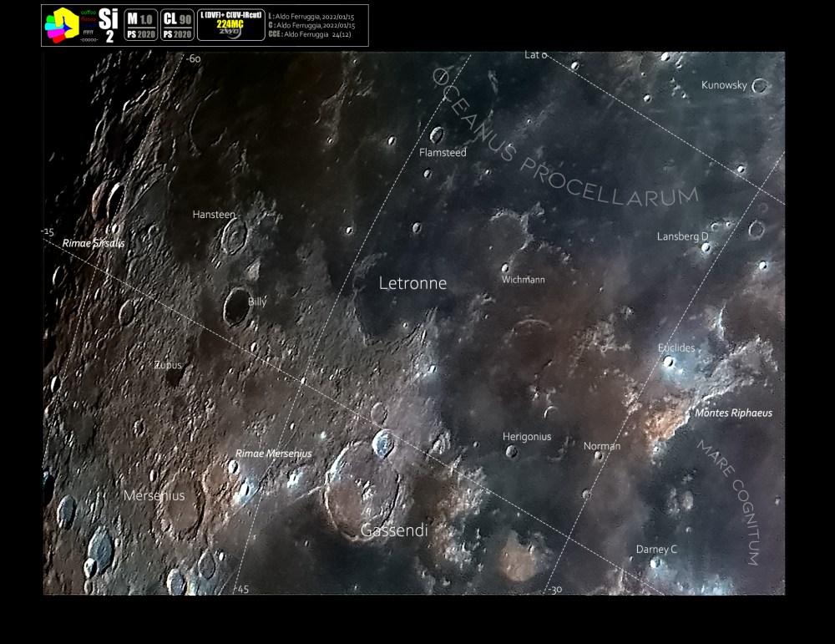This screenshot has width=835, height=644.
Task: Click the Si 2 badge
Action: 109,25
